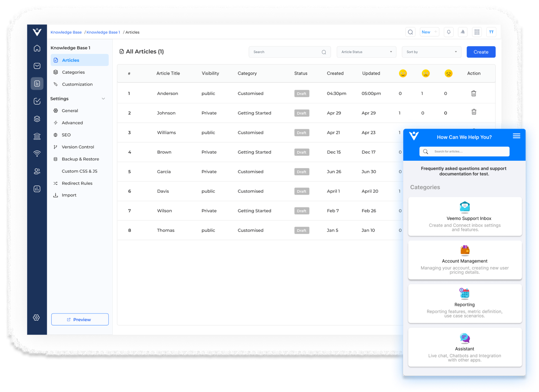Open the Knowledge Base breadcrumb link
This screenshot has height=392, width=539.
(x=66, y=32)
